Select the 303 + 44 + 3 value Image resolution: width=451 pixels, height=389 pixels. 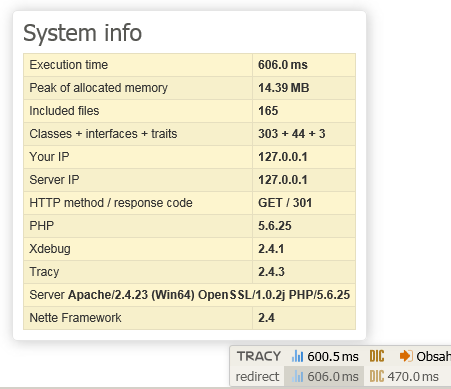point(292,134)
